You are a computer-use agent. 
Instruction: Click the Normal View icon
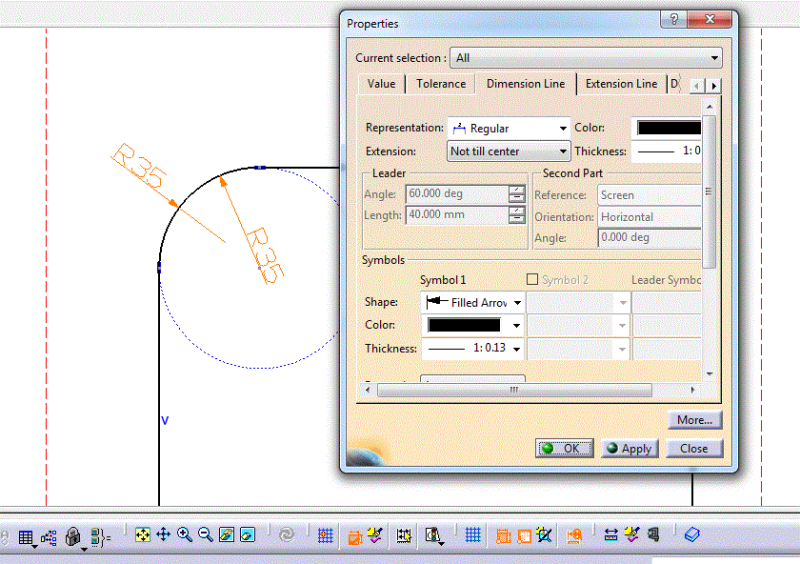click(x=227, y=535)
